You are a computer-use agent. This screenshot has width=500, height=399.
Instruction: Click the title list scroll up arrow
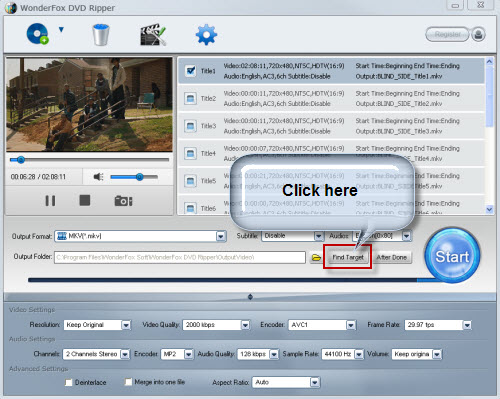click(489, 61)
